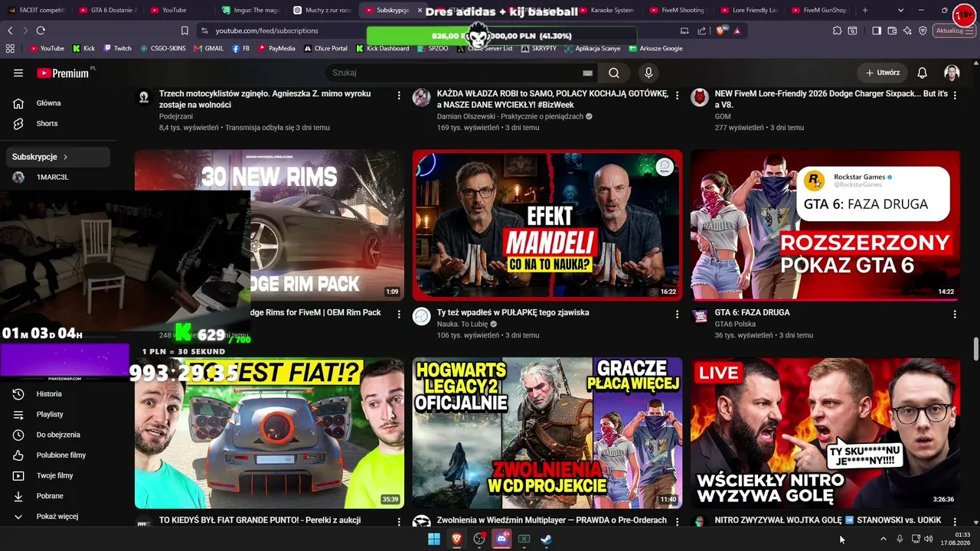Click the search magnifier button
980x551 pixels.
(x=614, y=73)
